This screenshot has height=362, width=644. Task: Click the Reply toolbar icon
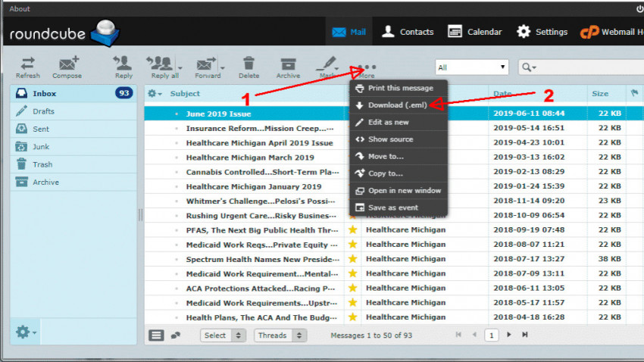(123, 67)
